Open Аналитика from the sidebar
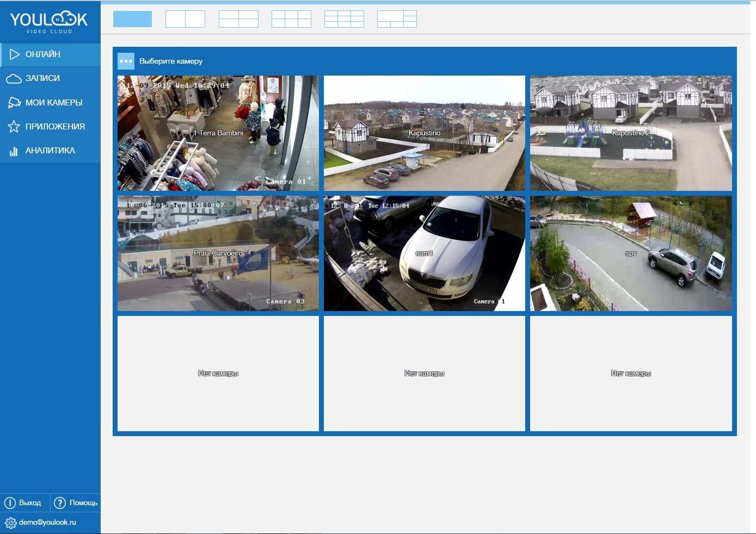 point(50,151)
